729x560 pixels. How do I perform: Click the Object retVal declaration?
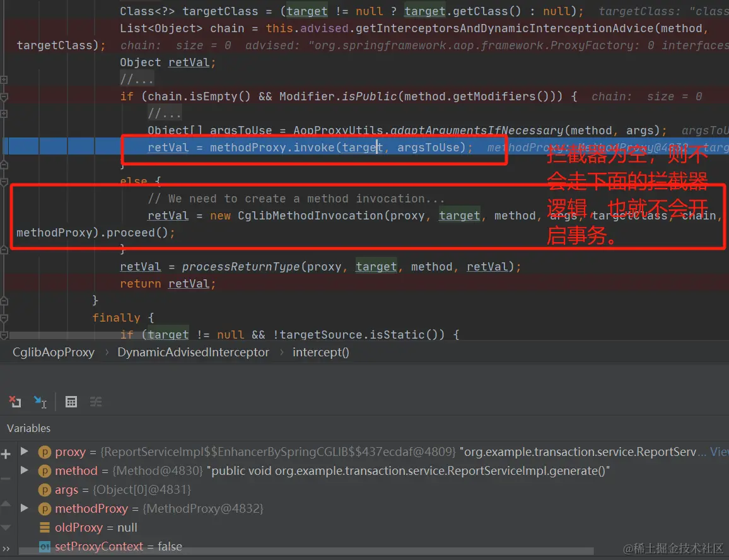tap(168, 62)
